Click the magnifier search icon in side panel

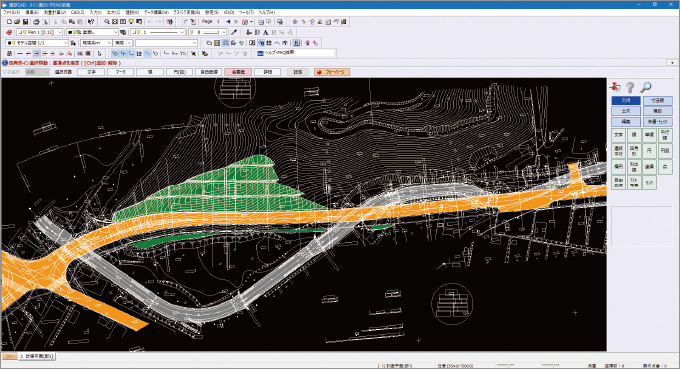coord(646,87)
